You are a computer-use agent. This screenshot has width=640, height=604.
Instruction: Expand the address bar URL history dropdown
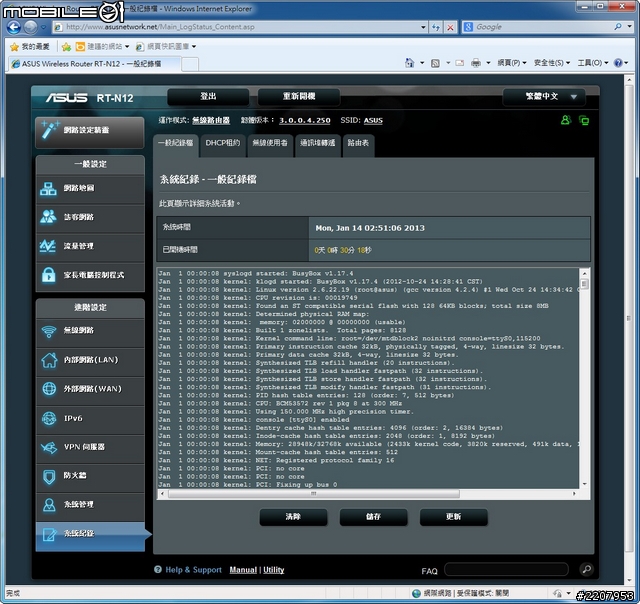(x=423, y=27)
